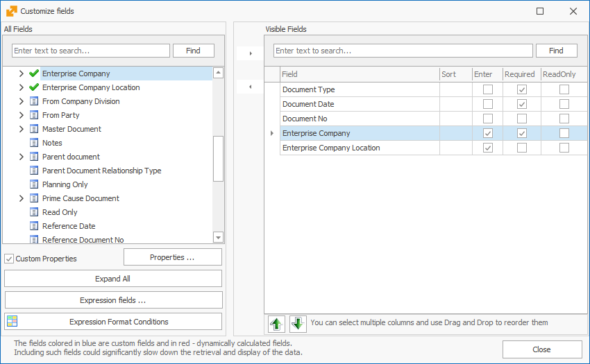Click Find in the All Fields panel

tap(194, 51)
